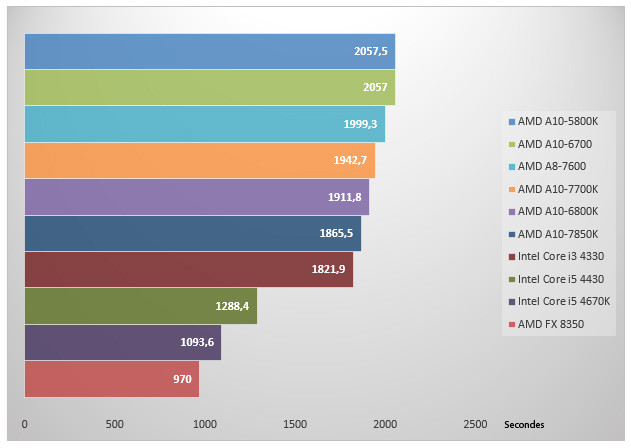Click the AMD A10-5800K legend color swatch
The width and height of the screenshot is (631, 448).
[x=512, y=122]
